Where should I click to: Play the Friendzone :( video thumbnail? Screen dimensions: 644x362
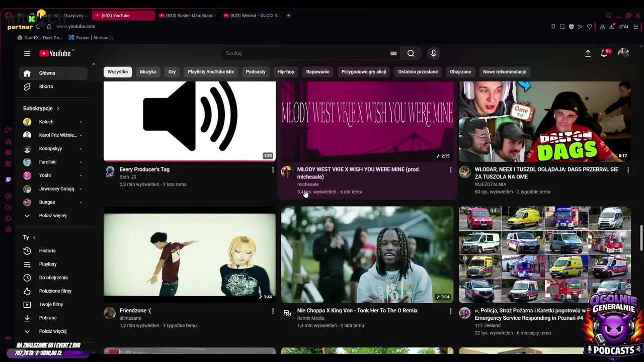pos(190,254)
